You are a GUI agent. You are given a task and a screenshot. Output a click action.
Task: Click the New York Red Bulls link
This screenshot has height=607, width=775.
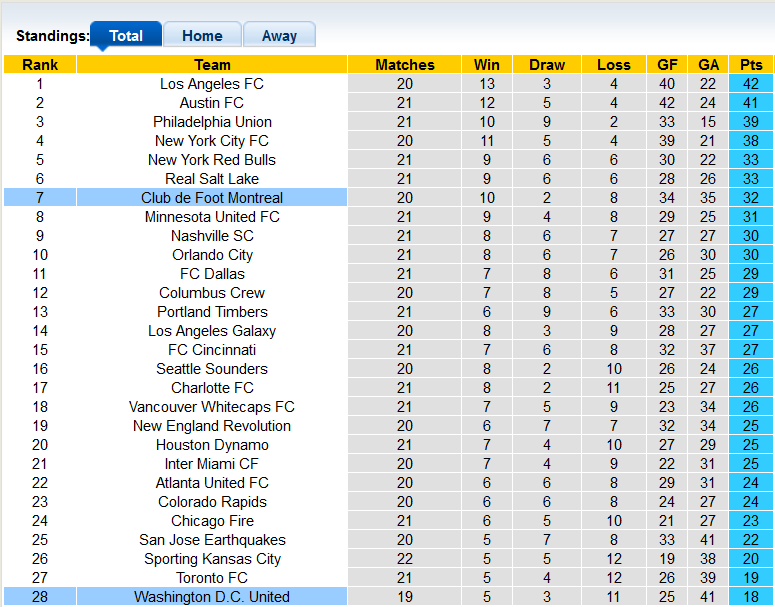coord(212,160)
